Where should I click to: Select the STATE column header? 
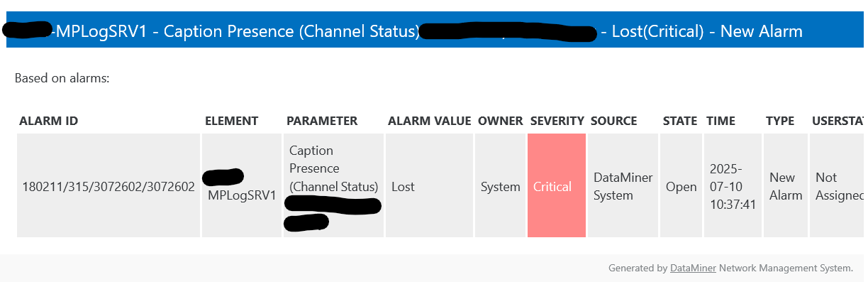pos(680,121)
